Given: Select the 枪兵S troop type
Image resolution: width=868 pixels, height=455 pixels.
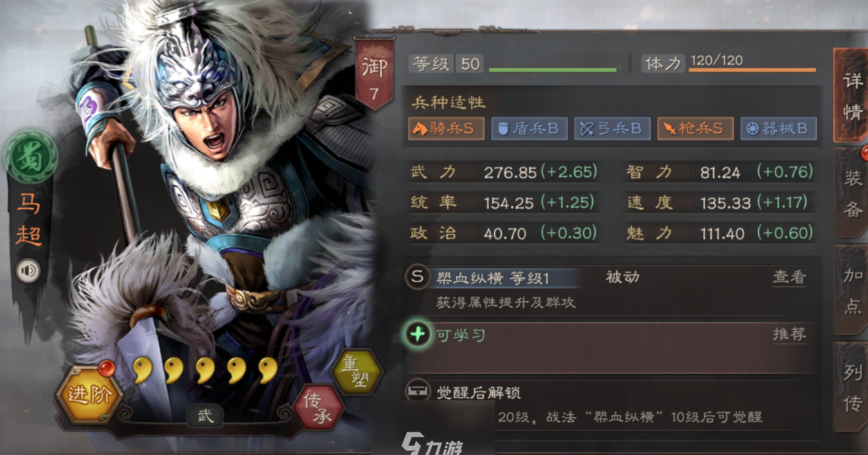Looking at the screenshot, I should [695, 129].
